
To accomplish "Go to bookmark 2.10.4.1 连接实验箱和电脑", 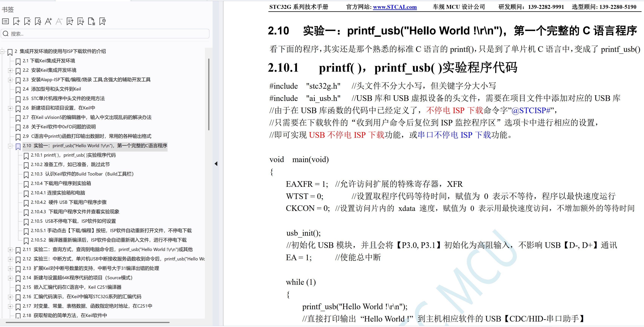I will tap(58, 193).
